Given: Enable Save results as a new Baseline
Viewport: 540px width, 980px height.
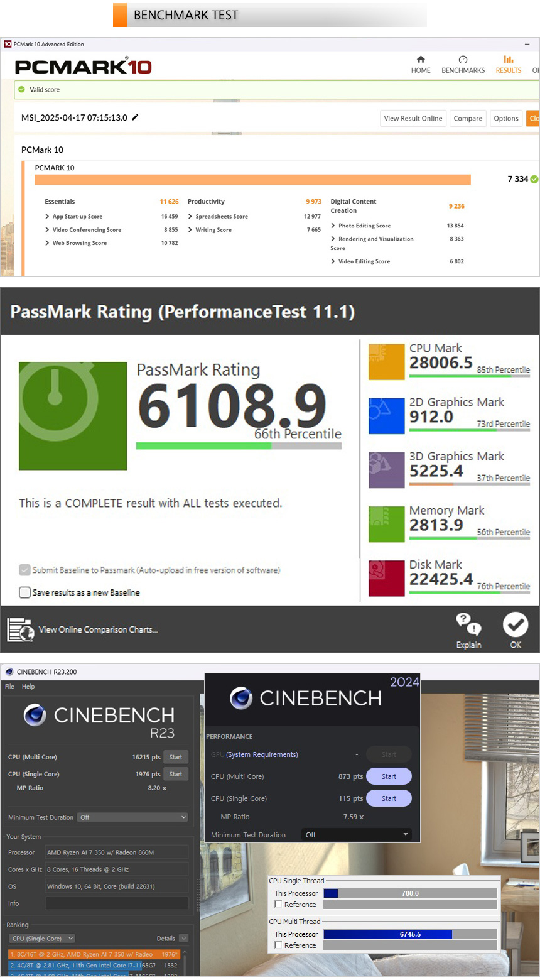Looking at the screenshot, I should (25, 592).
